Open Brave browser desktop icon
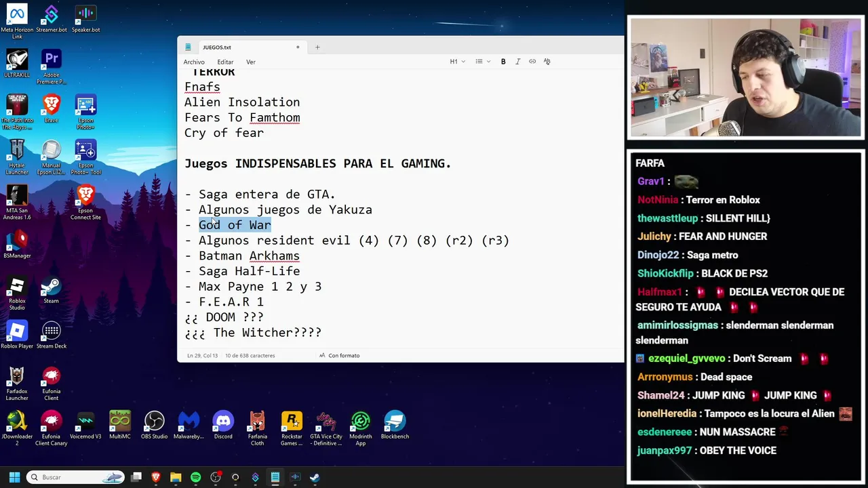Image resolution: width=868 pixels, height=488 pixels. pos(51,108)
